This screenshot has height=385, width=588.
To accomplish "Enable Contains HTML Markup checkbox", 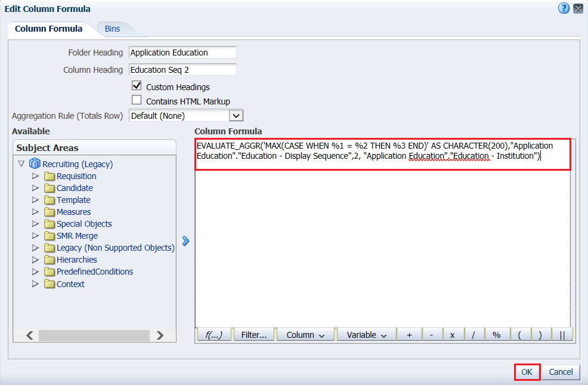I will (137, 100).
